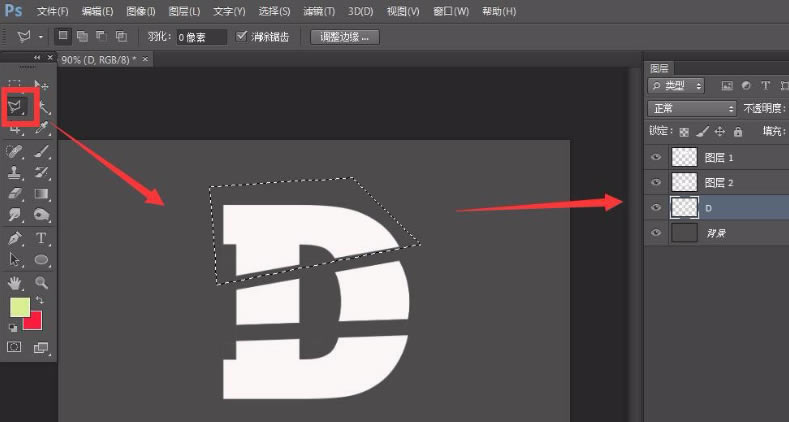Select the Magic Wand tool

coord(43,107)
